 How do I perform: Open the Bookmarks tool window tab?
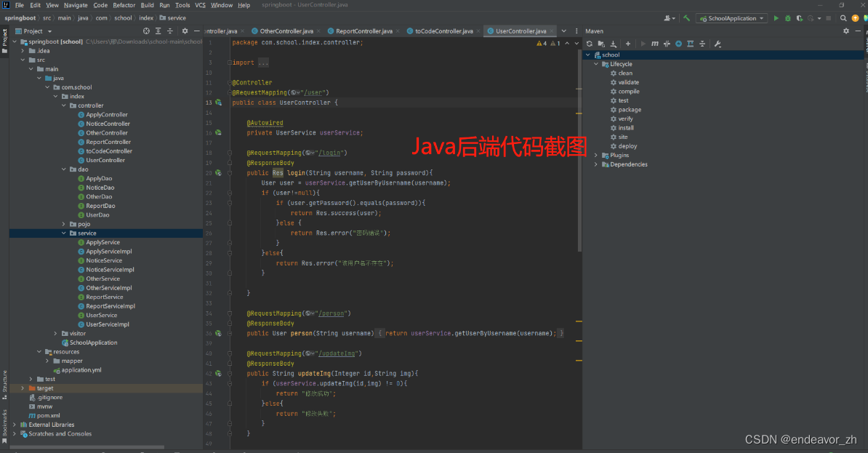[x=4, y=426]
